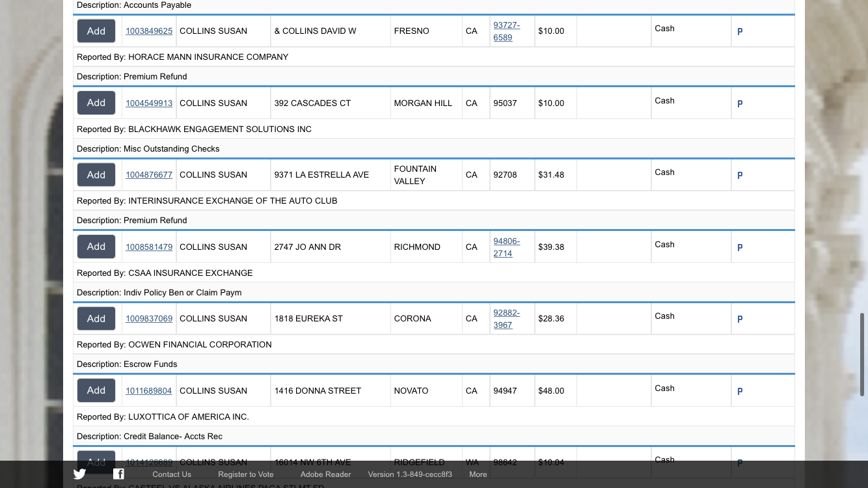868x488 pixels.
Task: Click ZIP code 92708
Action: [x=505, y=175]
